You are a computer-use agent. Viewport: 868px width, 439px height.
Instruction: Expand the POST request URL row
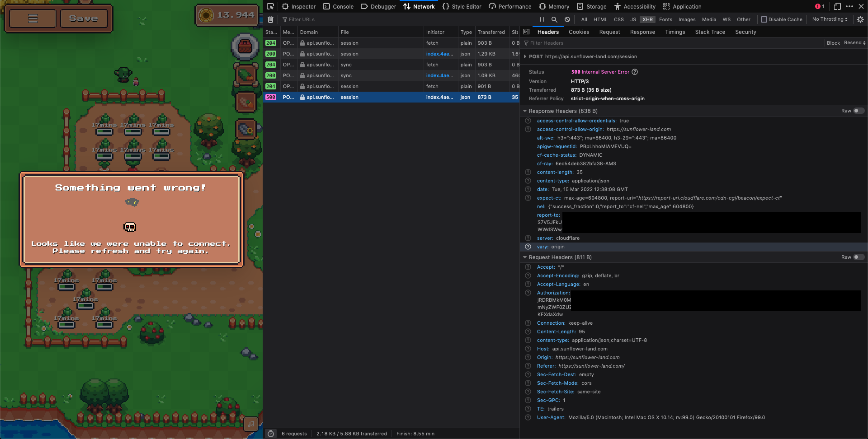[x=525, y=56]
